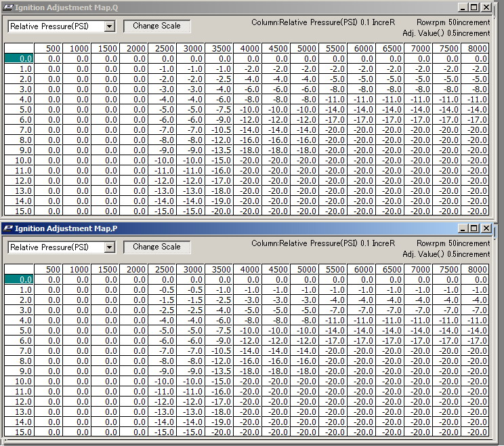Click the Ignition Adjustment Map,P title icon
This screenshot has width=504, height=446.
[x=7, y=228]
